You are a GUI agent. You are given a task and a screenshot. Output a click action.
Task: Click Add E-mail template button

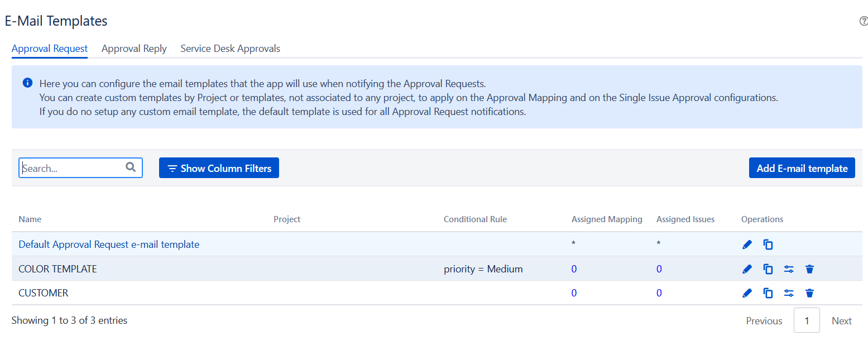tap(802, 168)
